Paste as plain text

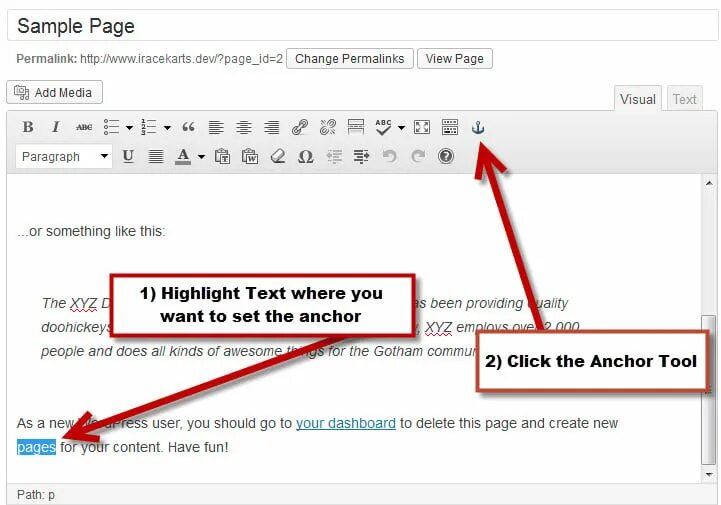tap(222, 156)
